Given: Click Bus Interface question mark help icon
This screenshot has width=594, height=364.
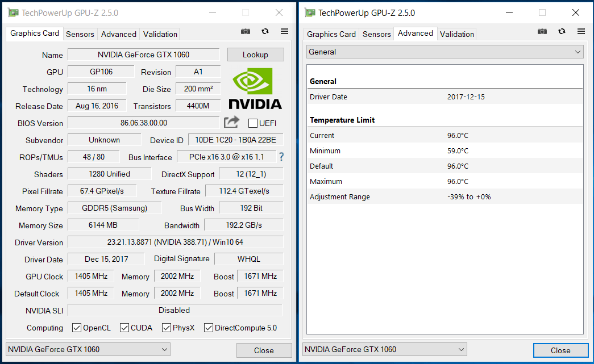Looking at the screenshot, I should 281,157.
